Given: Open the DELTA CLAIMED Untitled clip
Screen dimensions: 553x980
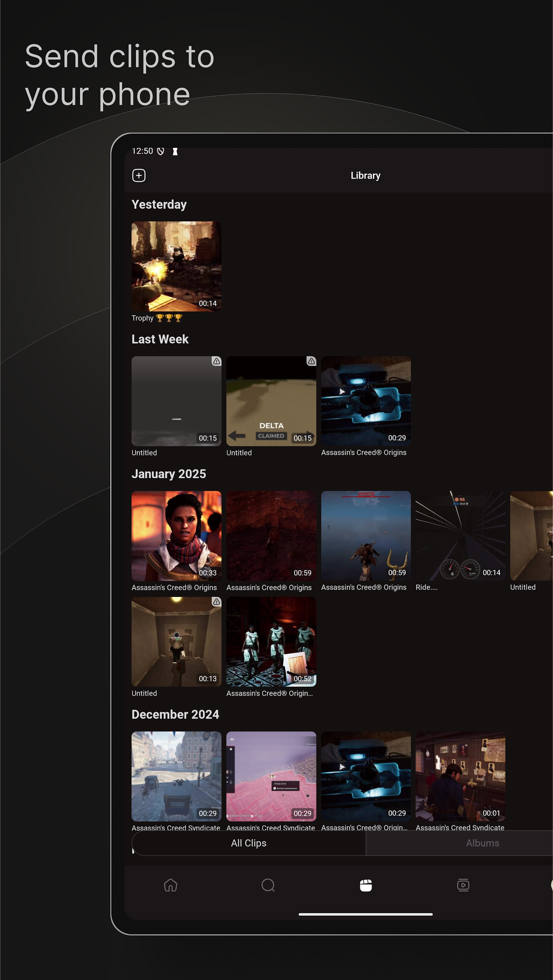Looking at the screenshot, I should [x=271, y=401].
